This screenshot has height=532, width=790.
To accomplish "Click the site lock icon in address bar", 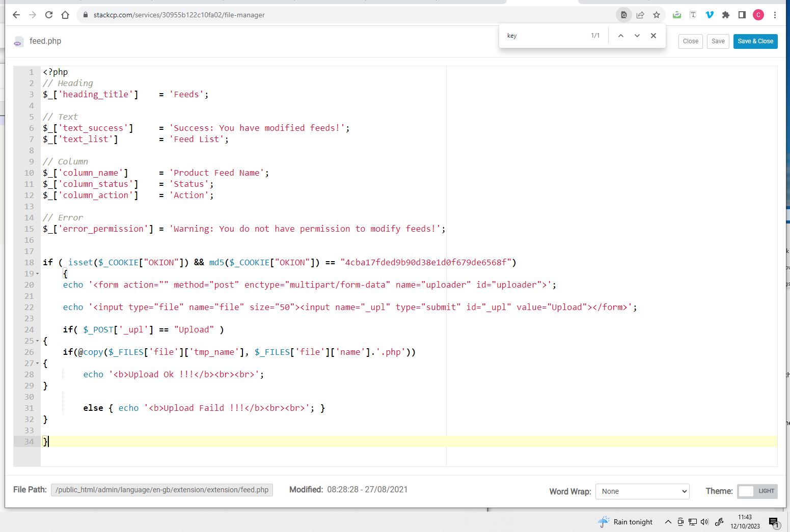I will (x=86, y=15).
